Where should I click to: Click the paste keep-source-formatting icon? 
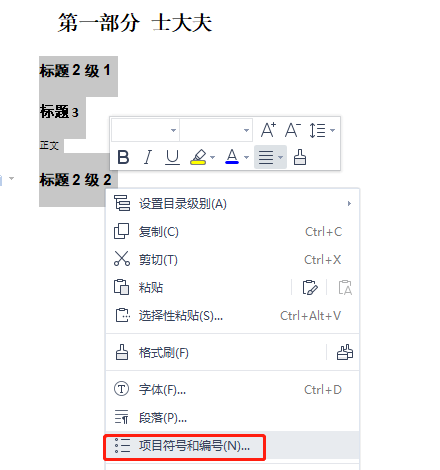310,287
